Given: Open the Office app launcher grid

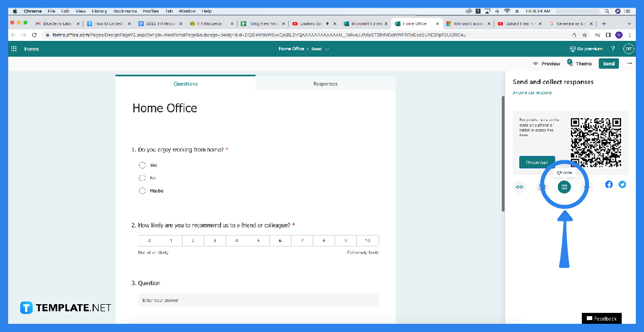Looking at the screenshot, I should click(14, 49).
